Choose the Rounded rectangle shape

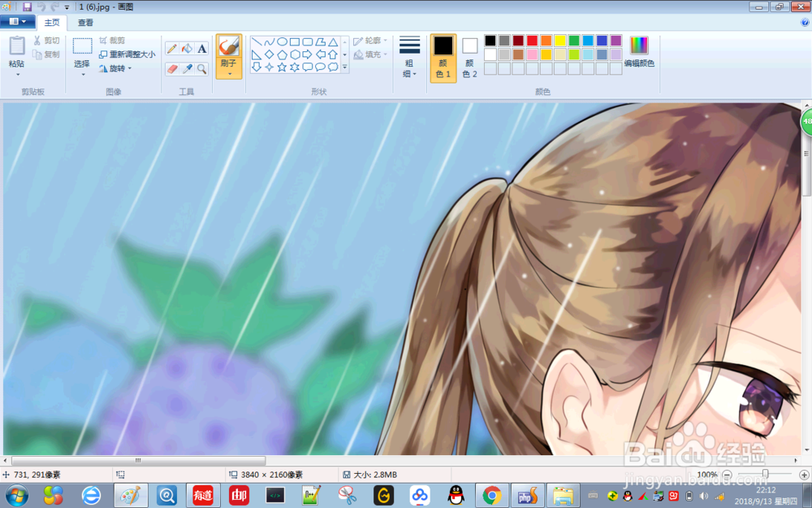308,42
